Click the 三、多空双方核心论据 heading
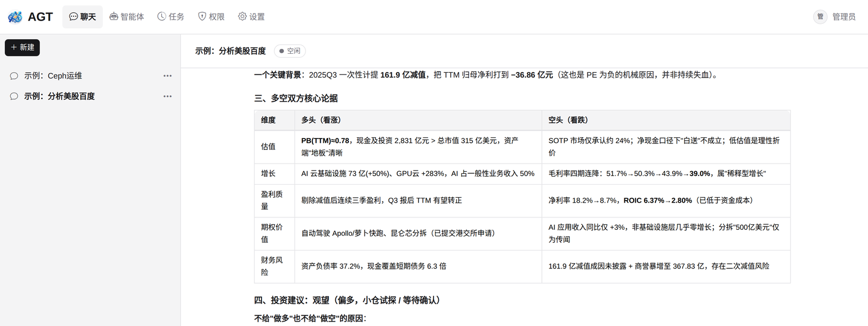The width and height of the screenshot is (868, 326). 296,98
